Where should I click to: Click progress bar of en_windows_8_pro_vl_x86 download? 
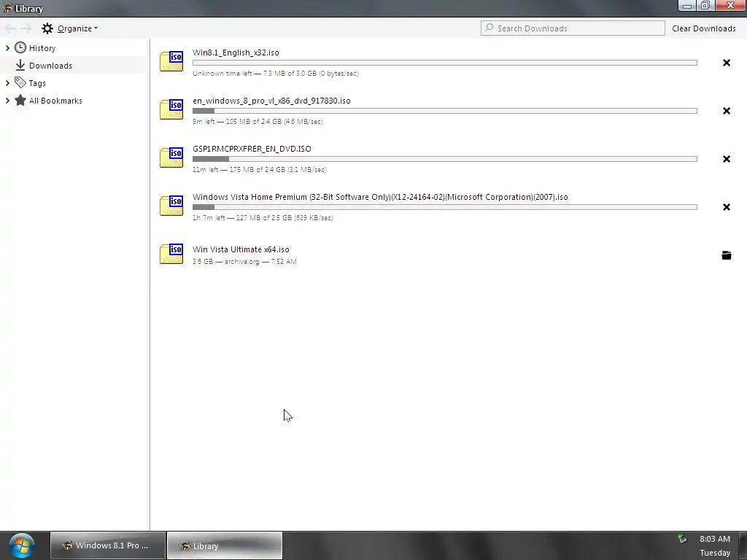(444, 111)
